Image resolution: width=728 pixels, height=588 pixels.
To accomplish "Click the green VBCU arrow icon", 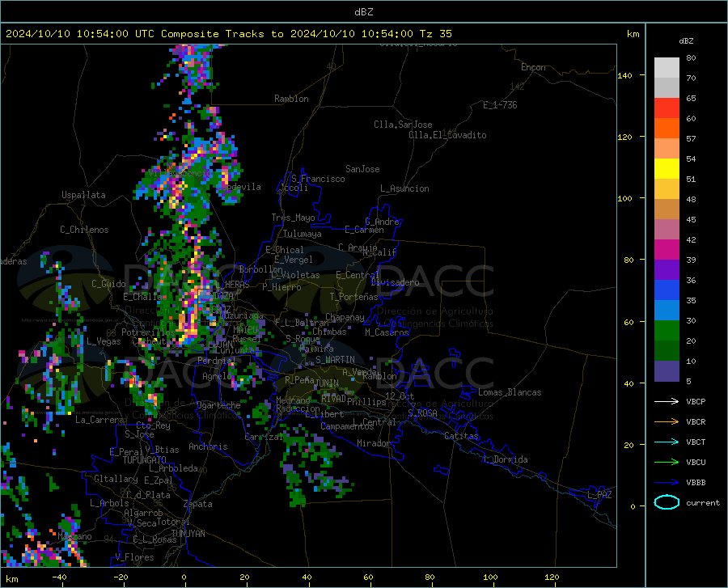I will tap(667, 462).
